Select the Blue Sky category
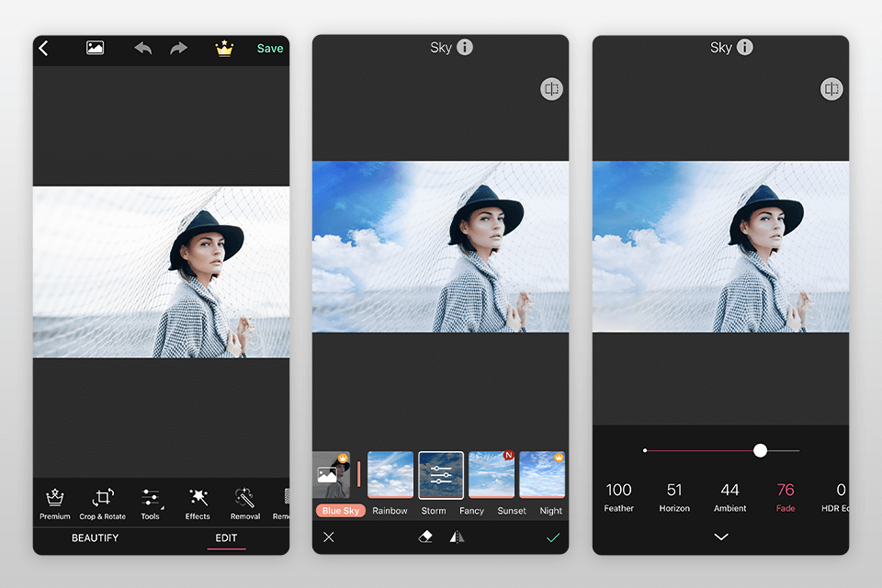The height and width of the screenshot is (588, 882). (341, 511)
